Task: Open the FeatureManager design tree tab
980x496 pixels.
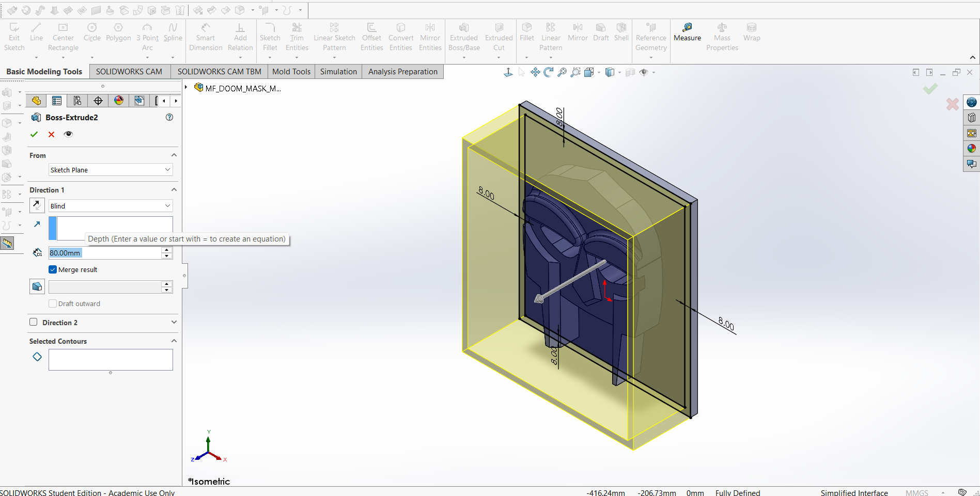Action: click(x=36, y=101)
